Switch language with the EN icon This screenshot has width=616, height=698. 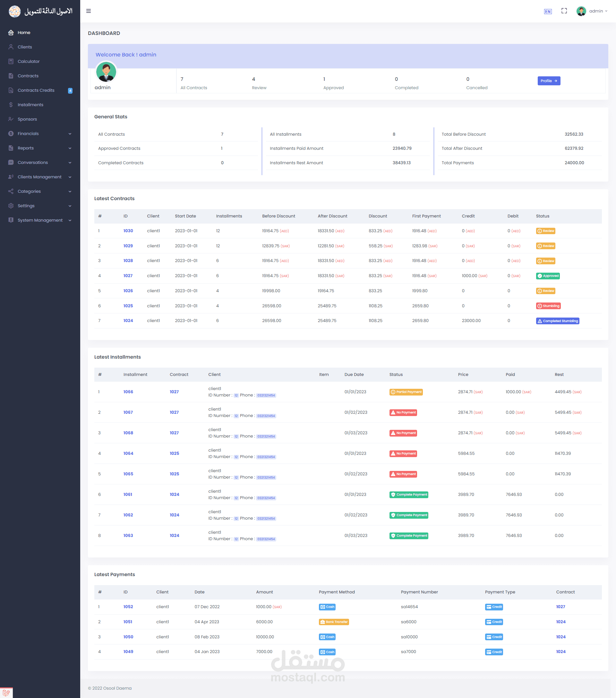click(x=548, y=11)
